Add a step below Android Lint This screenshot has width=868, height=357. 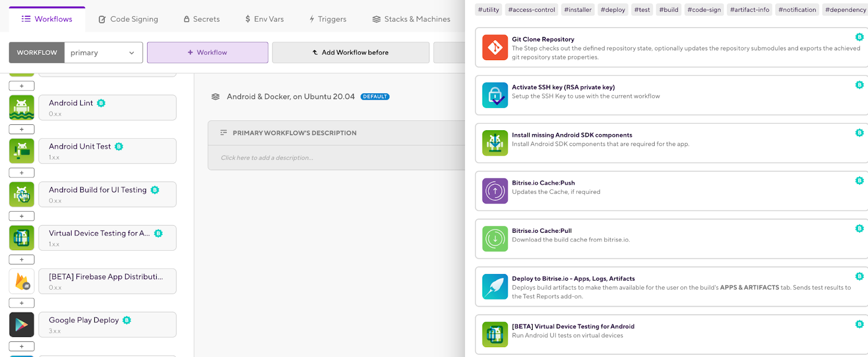(x=22, y=129)
